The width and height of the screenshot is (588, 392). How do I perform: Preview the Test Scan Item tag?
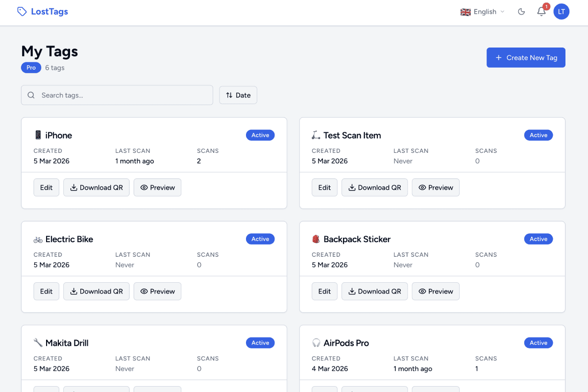(436, 187)
